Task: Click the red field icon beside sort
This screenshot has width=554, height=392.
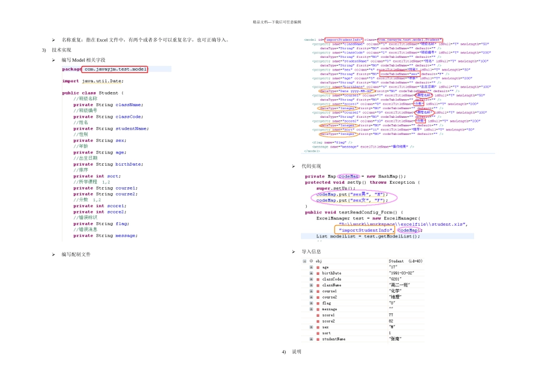Action: click(318, 333)
